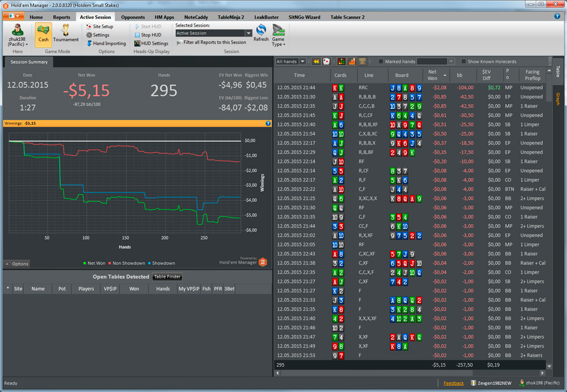The width and height of the screenshot is (567, 392).
Task: Open Site Setup
Action: (100, 27)
